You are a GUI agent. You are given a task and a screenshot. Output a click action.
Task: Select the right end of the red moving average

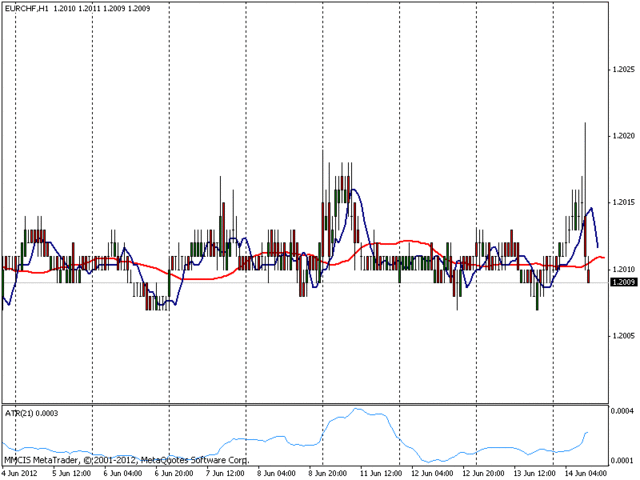point(603,259)
